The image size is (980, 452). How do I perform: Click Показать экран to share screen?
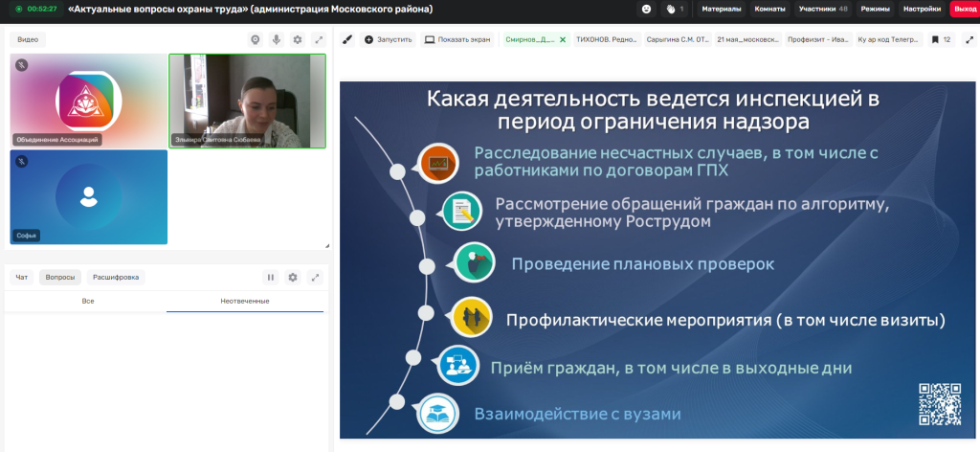click(x=457, y=39)
